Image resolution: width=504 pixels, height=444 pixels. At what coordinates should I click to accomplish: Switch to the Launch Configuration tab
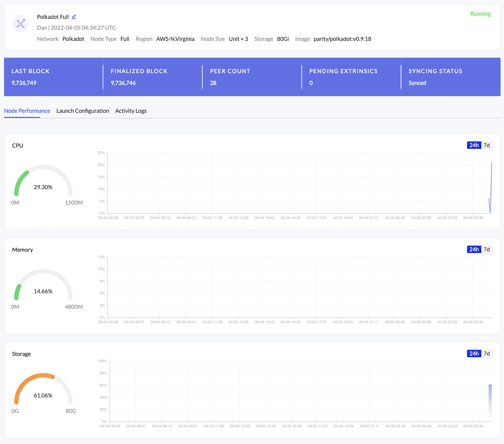coord(83,111)
